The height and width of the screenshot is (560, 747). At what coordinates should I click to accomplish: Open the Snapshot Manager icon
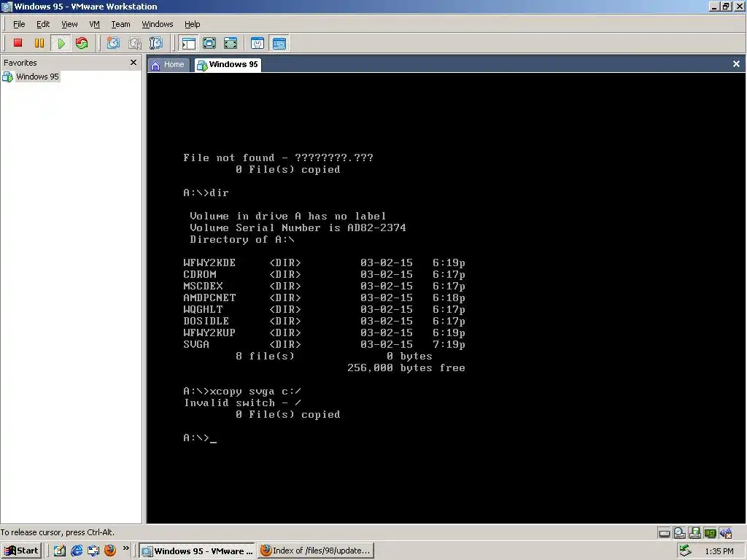pos(156,43)
